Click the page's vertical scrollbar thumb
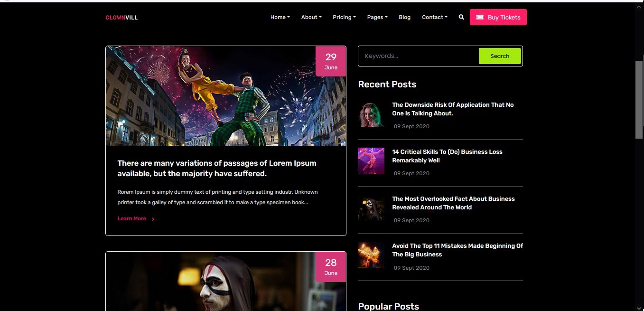Image resolution: width=644 pixels, height=311 pixels. 639,99
